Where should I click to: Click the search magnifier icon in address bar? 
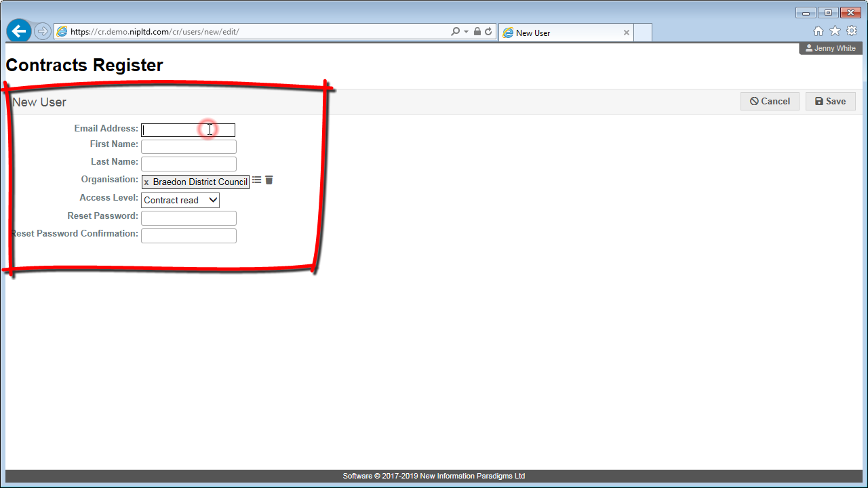coord(455,32)
